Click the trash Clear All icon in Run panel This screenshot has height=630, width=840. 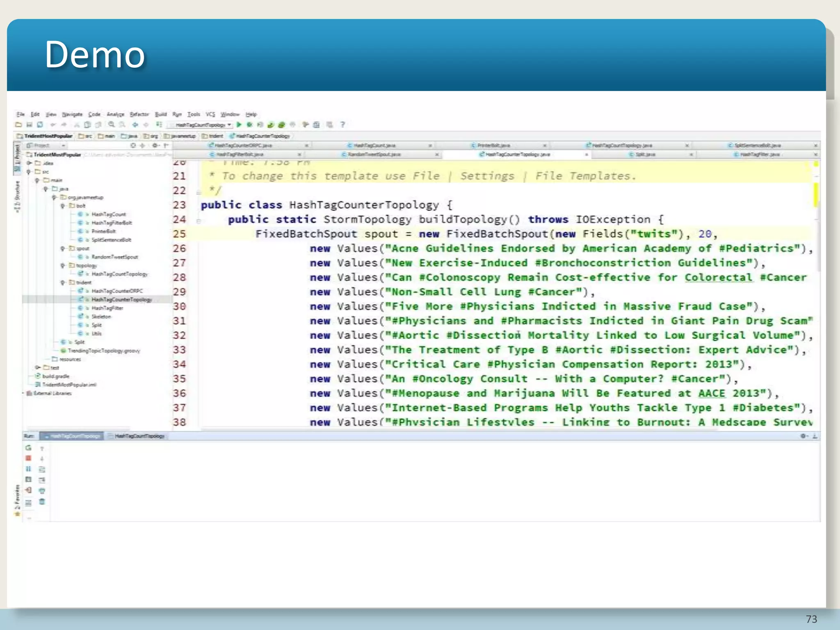point(42,501)
